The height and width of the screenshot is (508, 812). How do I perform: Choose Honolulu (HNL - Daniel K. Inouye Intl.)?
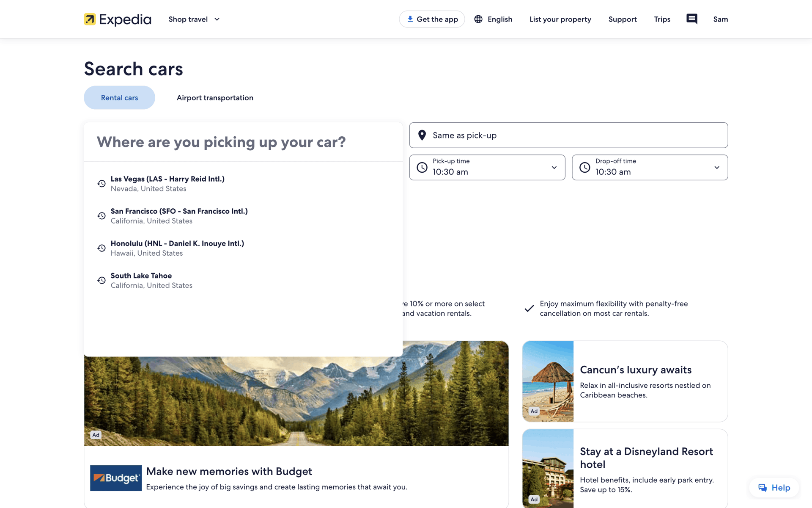coord(243,248)
